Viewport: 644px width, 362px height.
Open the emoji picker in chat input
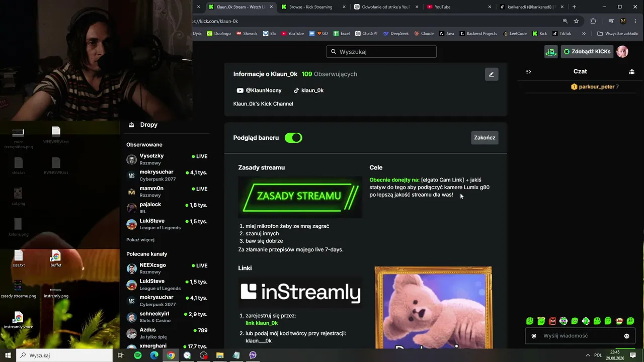[x=627, y=336]
